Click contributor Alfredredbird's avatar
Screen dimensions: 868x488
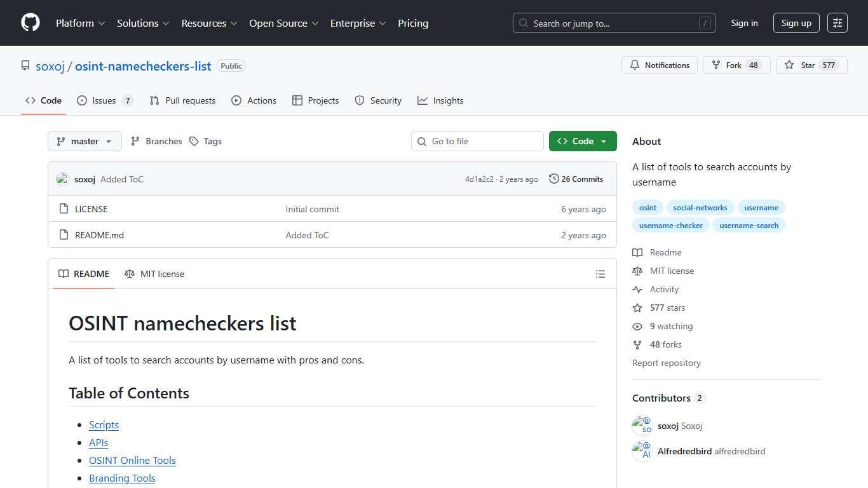coord(641,451)
